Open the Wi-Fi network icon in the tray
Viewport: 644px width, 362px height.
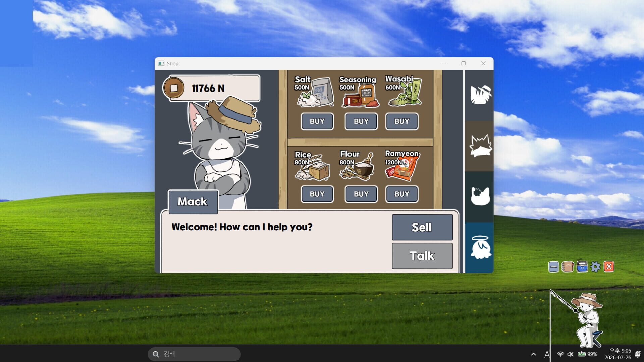coord(560,354)
